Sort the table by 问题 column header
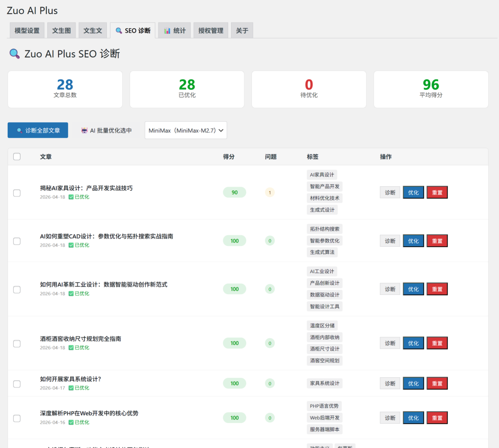 [x=270, y=156]
